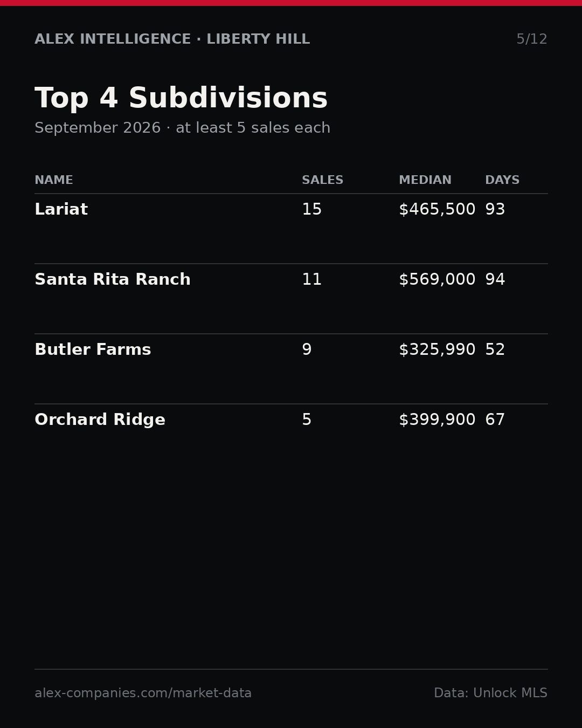
Task: Click the 5/12 page indicator
Action: (532, 39)
